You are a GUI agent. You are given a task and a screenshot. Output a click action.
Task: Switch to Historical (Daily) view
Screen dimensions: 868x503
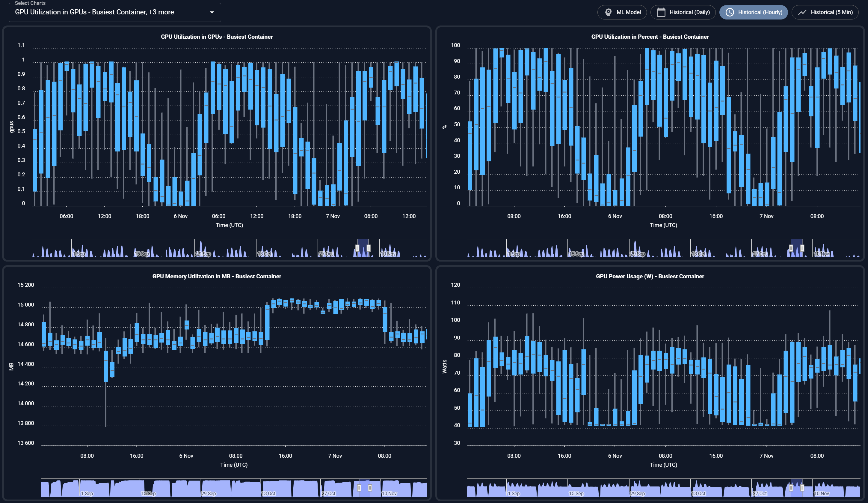[x=689, y=12]
